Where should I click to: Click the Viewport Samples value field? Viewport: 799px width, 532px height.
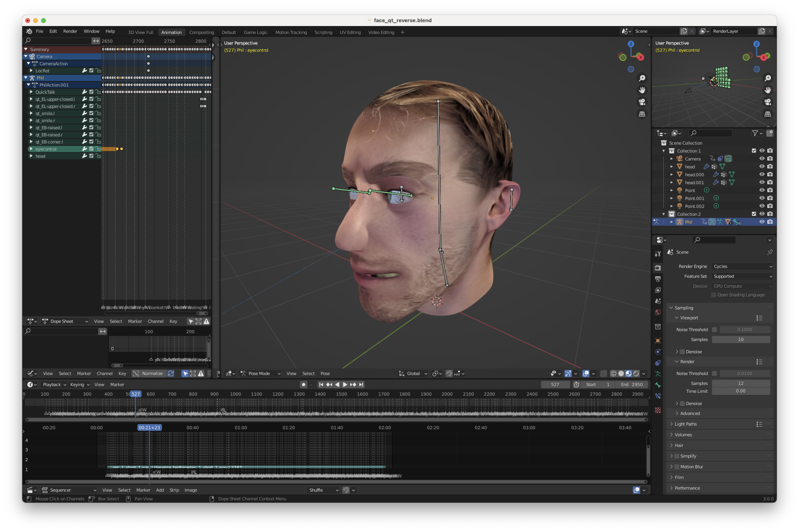click(741, 339)
